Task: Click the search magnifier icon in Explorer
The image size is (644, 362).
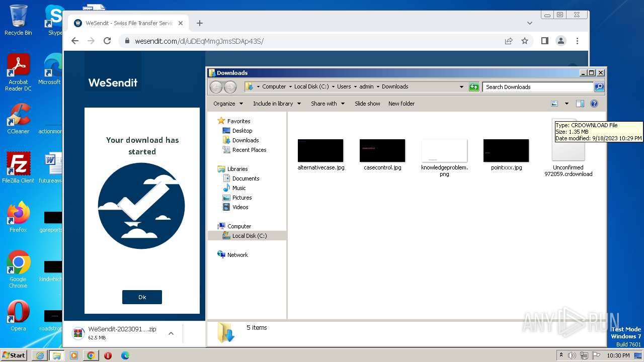Action: [x=599, y=87]
